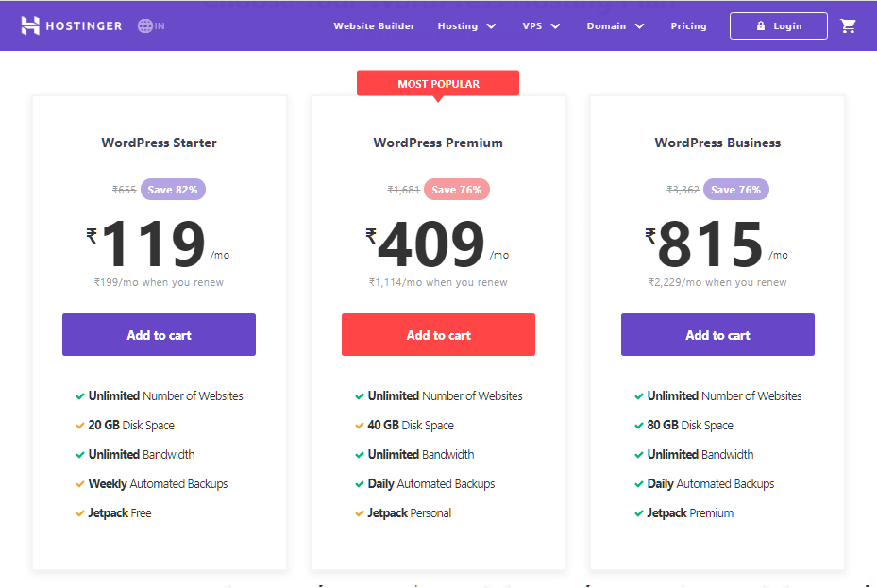
Task: Click the ₹1,114/mo when you renew note
Action: 438,282
